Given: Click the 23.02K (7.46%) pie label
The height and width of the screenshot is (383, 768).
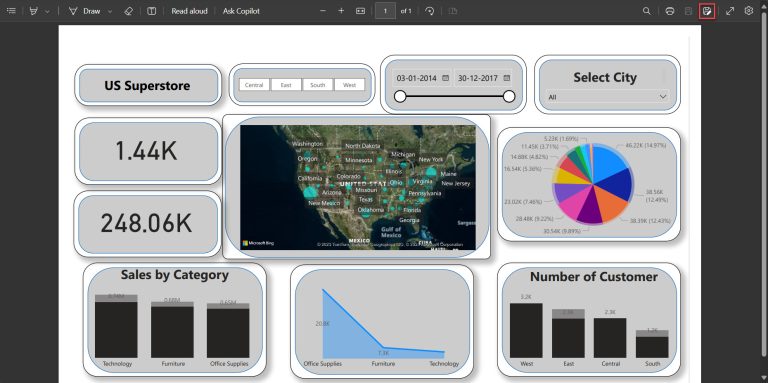Looking at the screenshot, I should tap(523, 201).
